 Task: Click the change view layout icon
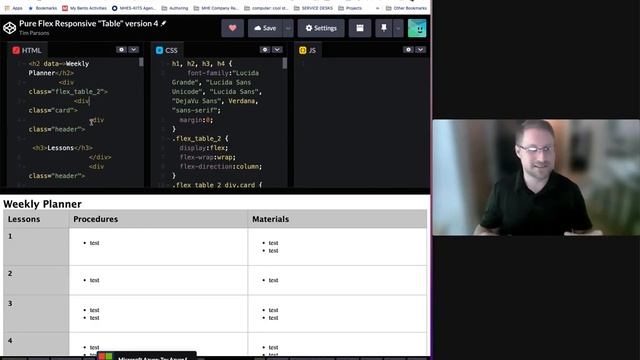click(x=360, y=28)
